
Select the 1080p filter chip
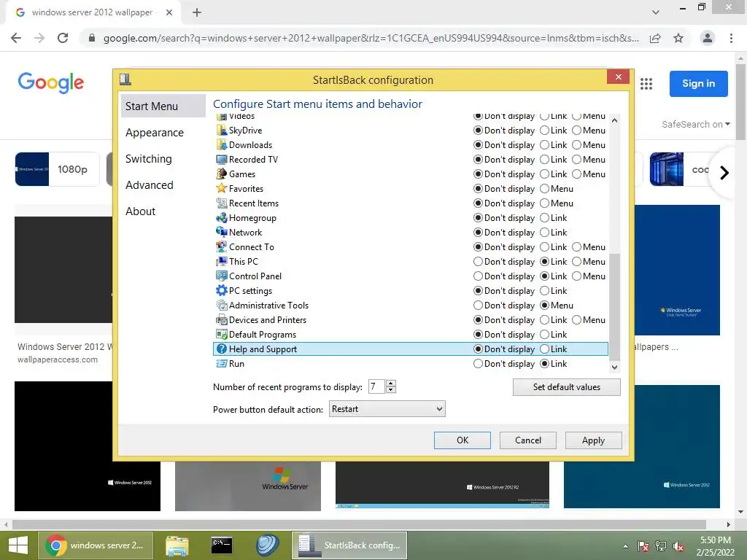[x=57, y=169]
